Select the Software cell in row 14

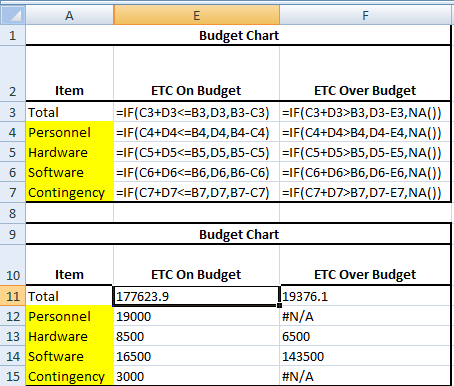[69, 356]
